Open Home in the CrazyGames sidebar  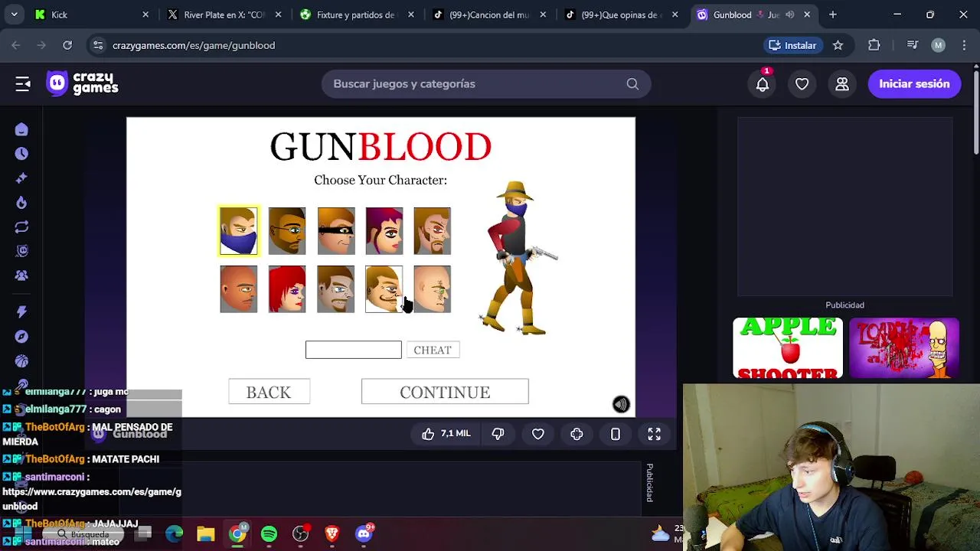click(21, 129)
